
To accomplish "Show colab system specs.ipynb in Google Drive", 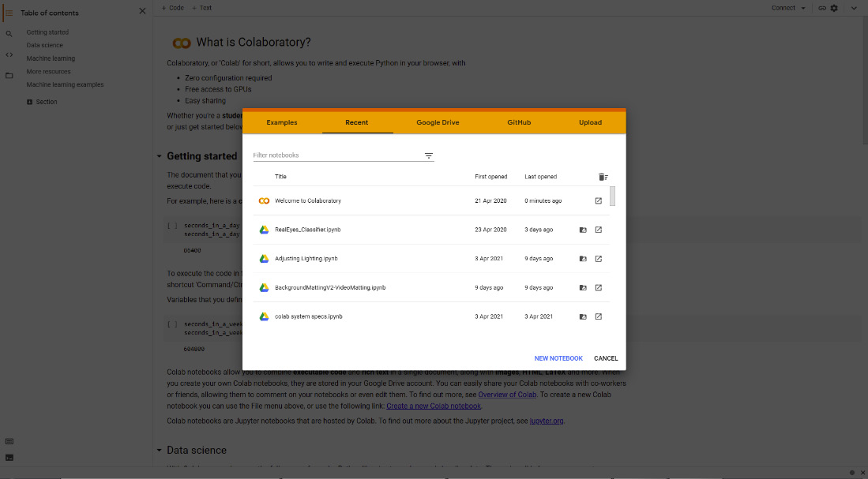I will (x=583, y=316).
